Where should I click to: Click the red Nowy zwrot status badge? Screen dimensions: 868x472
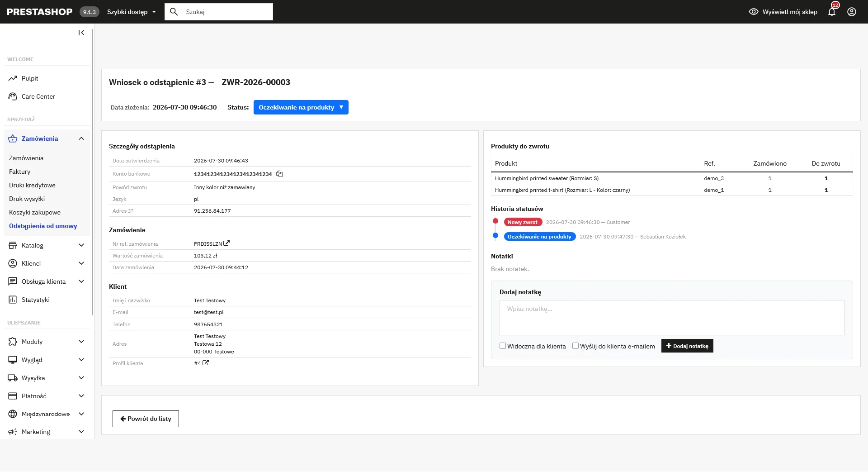[523, 222]
